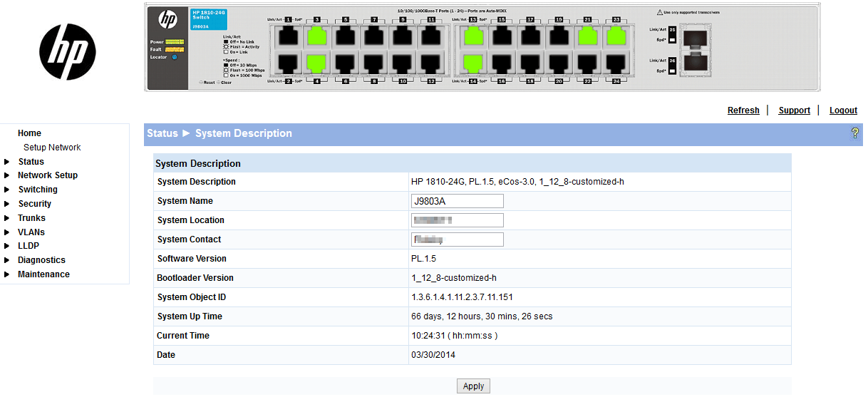This screenshot has height=402, width=868.
Task: Click the System Description value text
Action: point(517,182)
